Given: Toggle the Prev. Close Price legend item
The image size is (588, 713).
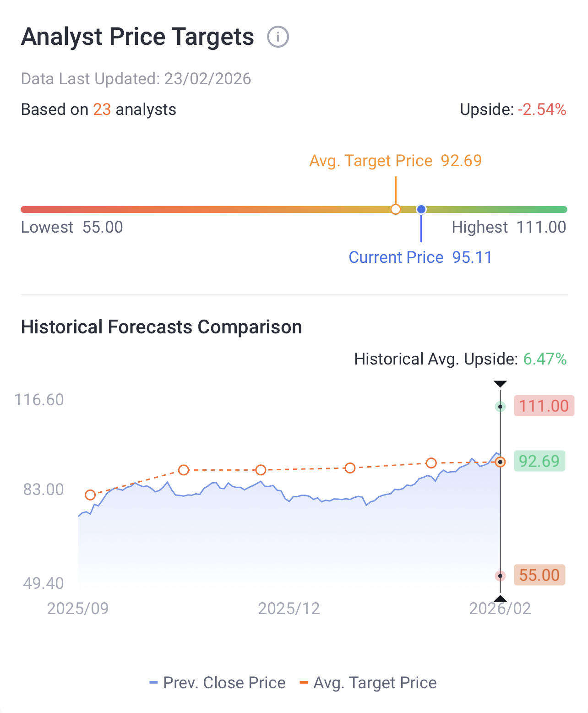Looking at the screenshot, I should 218,683.
